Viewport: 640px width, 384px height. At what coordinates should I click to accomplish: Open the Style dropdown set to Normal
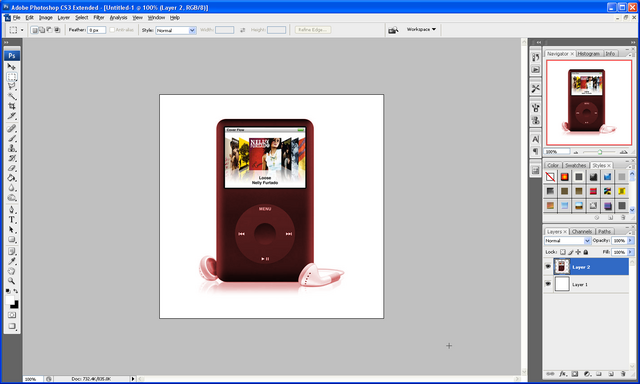(176, 30)
